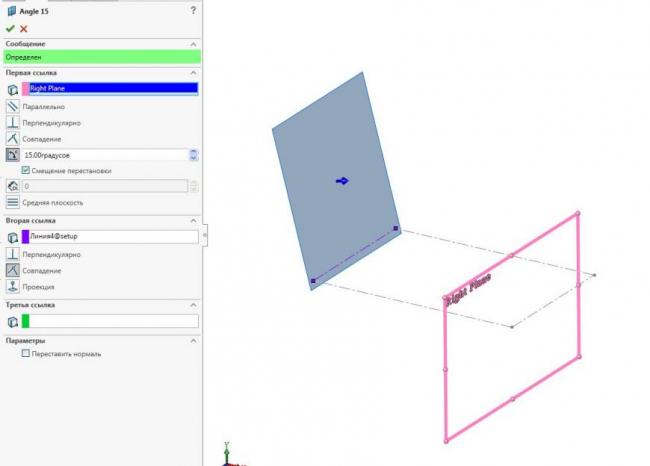
Task: Collapse the Вторая ссылка section
Action: (x=193, y=221)
